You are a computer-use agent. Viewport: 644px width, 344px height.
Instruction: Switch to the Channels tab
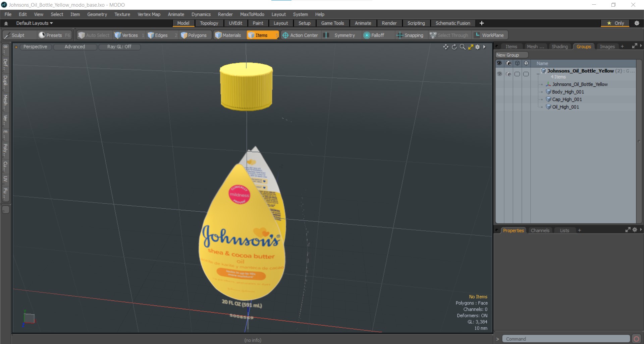click(540, 230)
